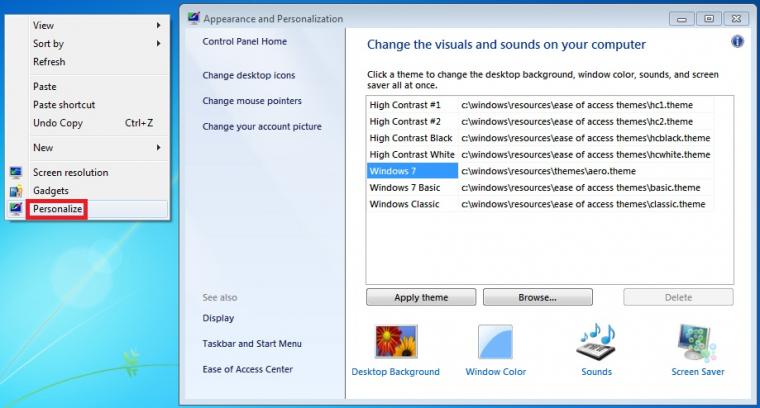This screenshot has width=760, height=408.
Task: Click the hc1.theme file path
Action: (577, 105)
